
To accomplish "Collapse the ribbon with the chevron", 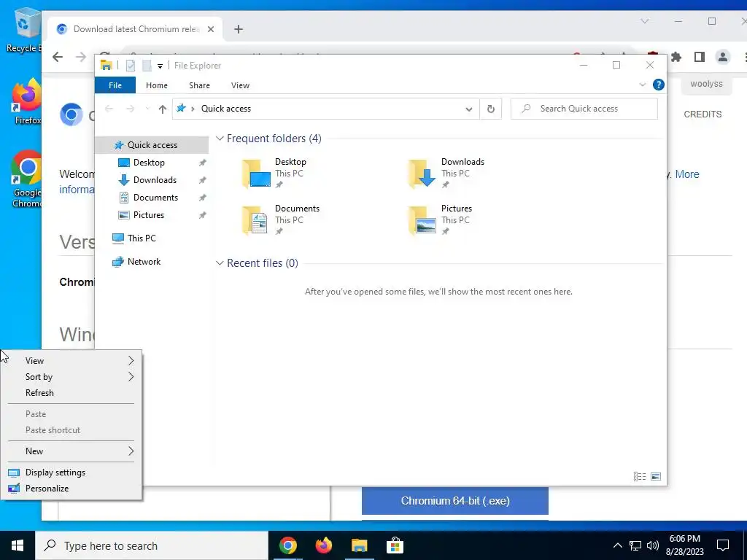I will (x=642, y=85).
